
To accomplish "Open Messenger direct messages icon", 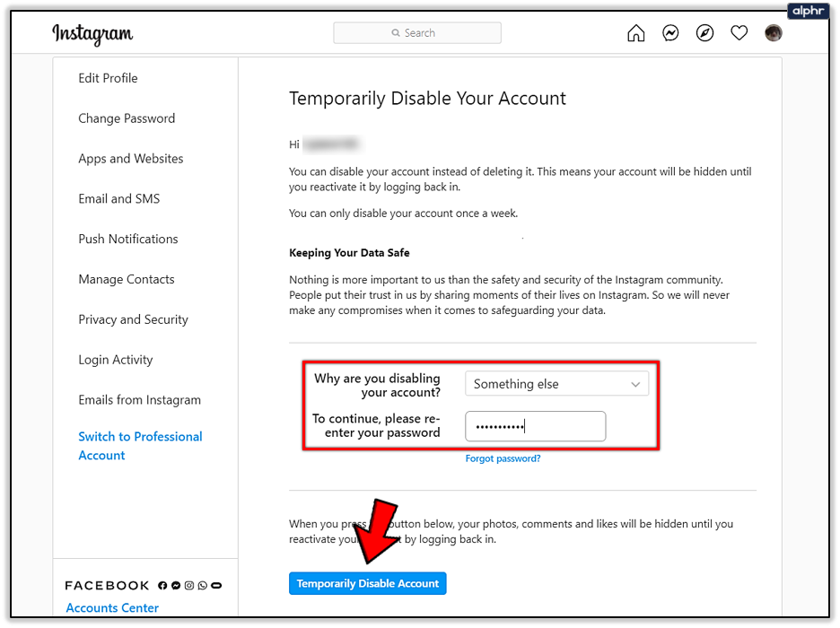I will coord(670,33).
